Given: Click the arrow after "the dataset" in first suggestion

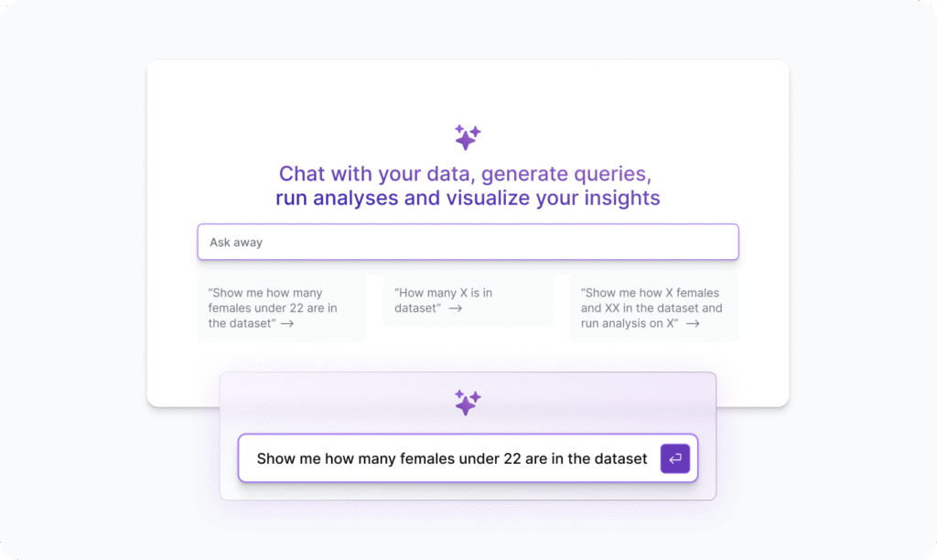Looking at the screenshot, I should [287, 323].
